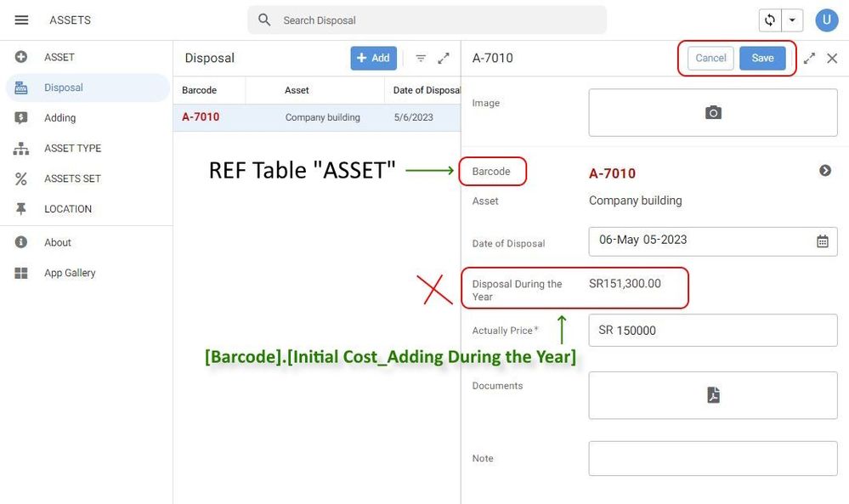The height and width of the screenshot is (504, 849).
Task: Click the filter icon in Disposal header
Action: coord(421,58)
